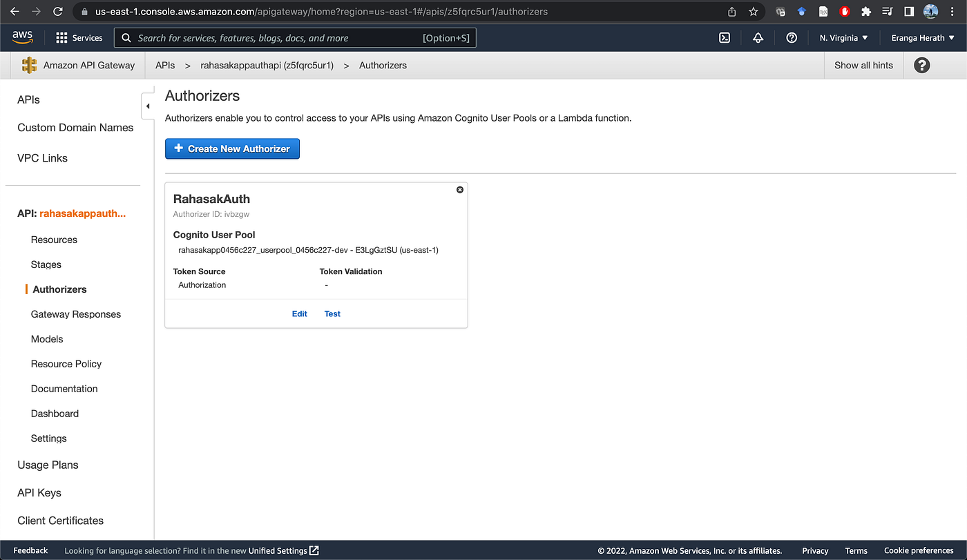Edit the RahasakAuth authorizer
The image size is (967, 560).
tap(299, 313)
